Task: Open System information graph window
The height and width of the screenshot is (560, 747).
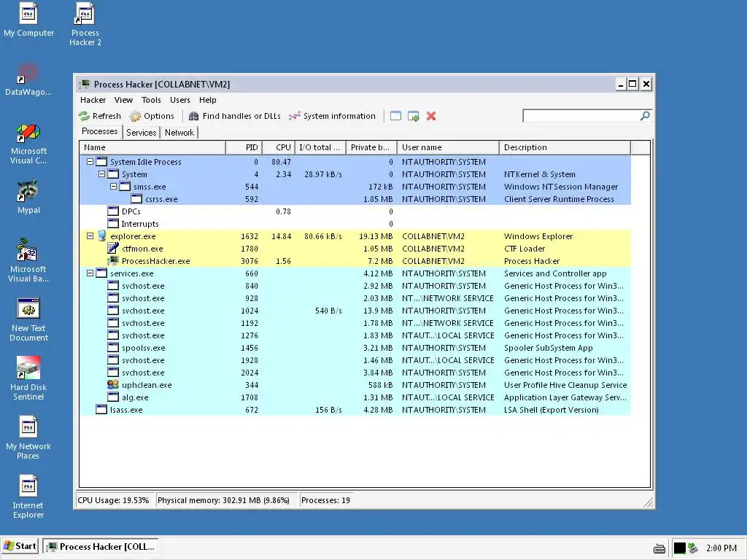Action: [x=332, y=116]
